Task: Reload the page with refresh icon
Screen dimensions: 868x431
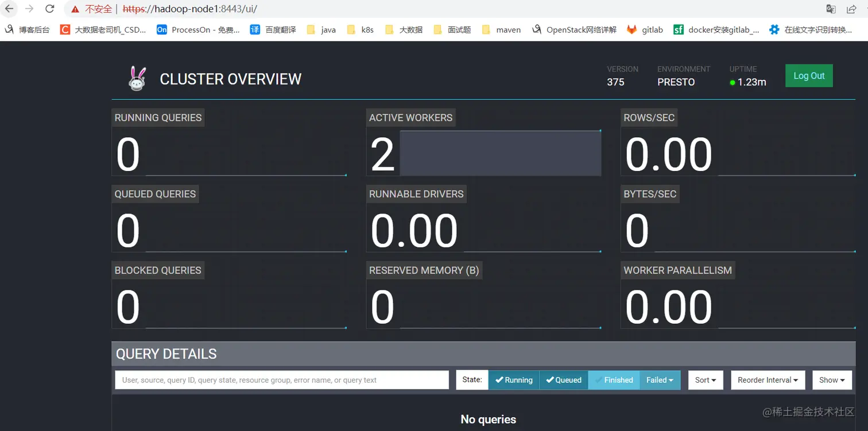Action: pyautogui.click(x=50, y=9)
